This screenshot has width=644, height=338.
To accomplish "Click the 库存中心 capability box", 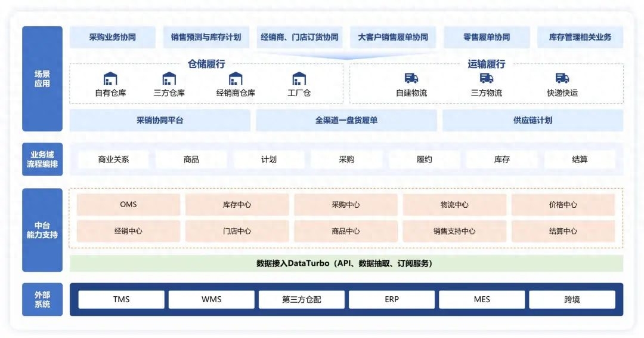I will click(x=237, y=204).
